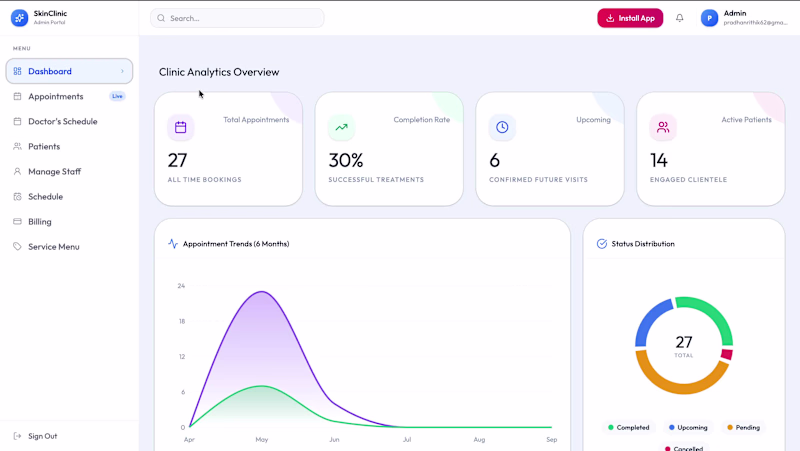Click the Upcoming value 6
The image size is (800, 451).
point(494,160)
